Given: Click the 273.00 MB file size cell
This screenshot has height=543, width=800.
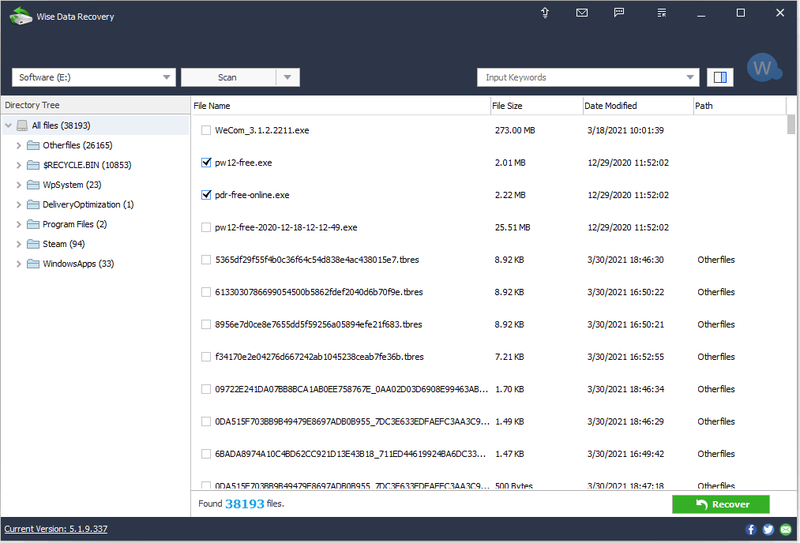Looking at the screenshot, I should (515, 130).
